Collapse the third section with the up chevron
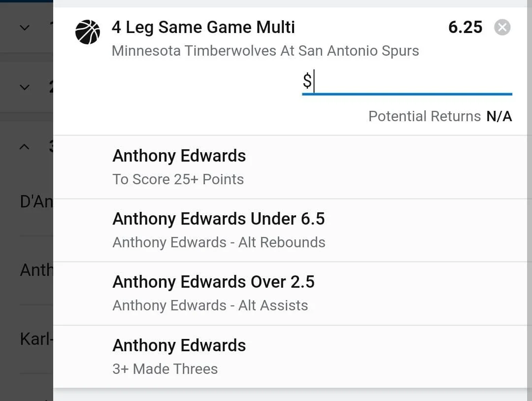This screenshot has width=532, height=401. click(x=25, y=147)
